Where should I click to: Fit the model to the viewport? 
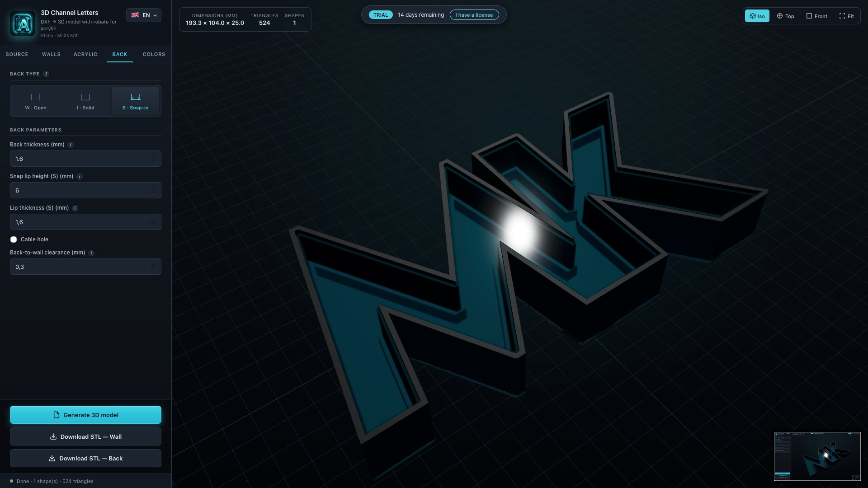(846, 16)
